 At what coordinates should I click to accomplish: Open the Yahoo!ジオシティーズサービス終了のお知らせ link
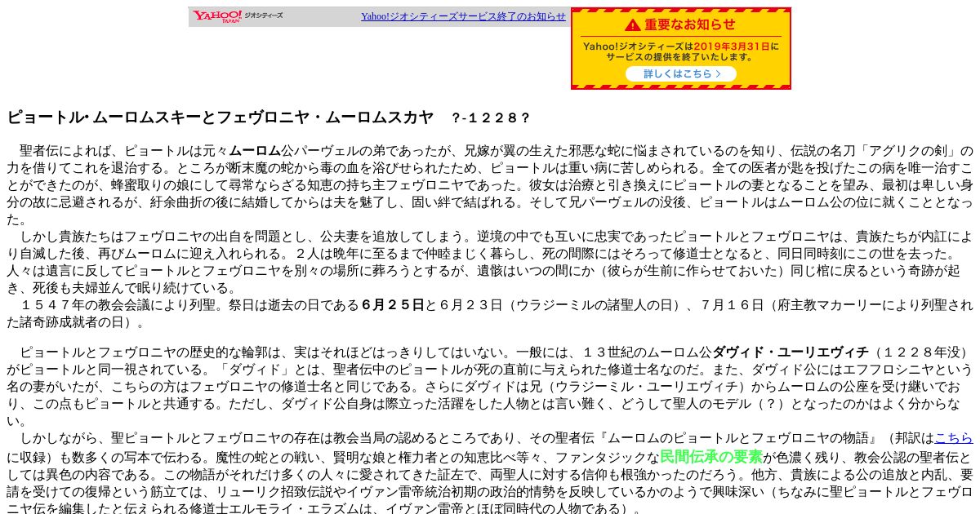pos(463,16)
